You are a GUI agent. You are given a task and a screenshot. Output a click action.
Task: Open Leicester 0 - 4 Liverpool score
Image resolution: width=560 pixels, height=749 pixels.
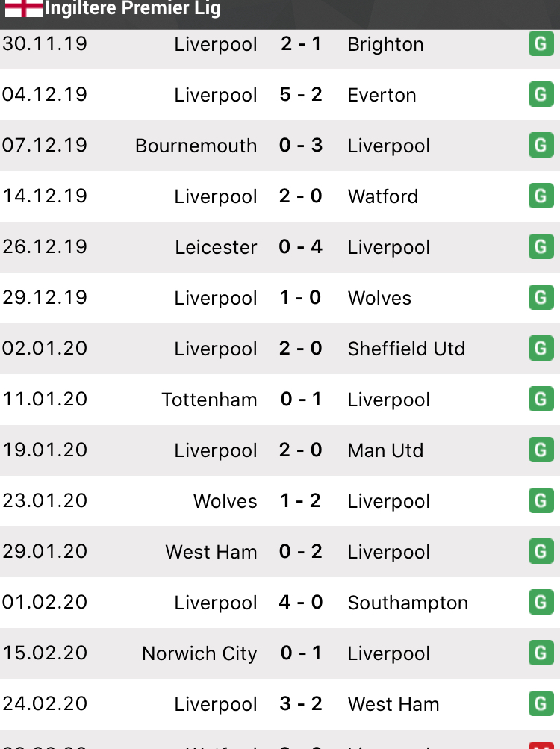(301, 247)
